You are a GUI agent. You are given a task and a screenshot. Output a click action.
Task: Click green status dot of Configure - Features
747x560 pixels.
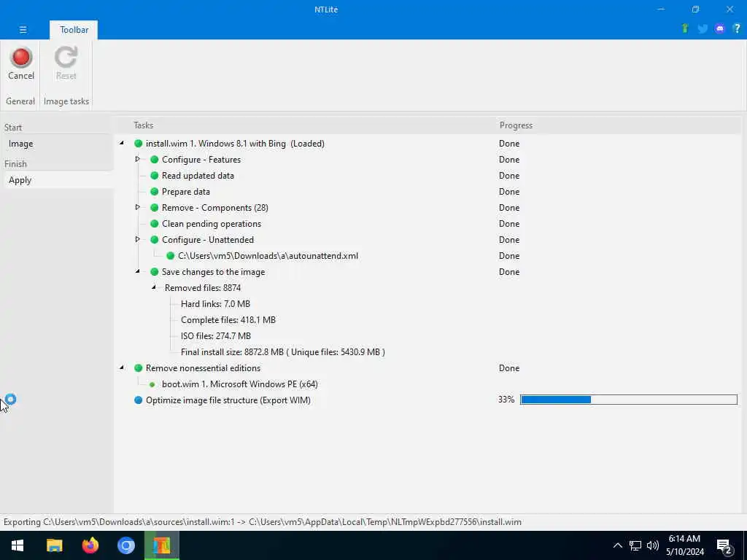tap(155, 160)
